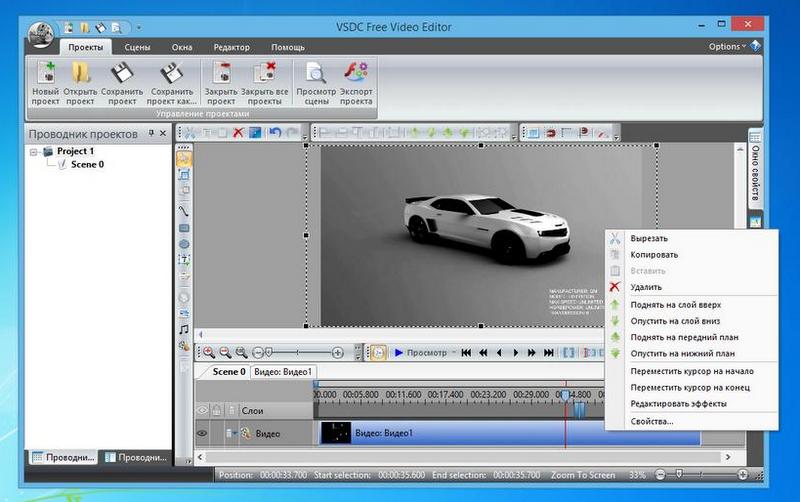This screenshot has height=502, width=800.
Task: Step one frame forward button
Action: click(516, 353)
